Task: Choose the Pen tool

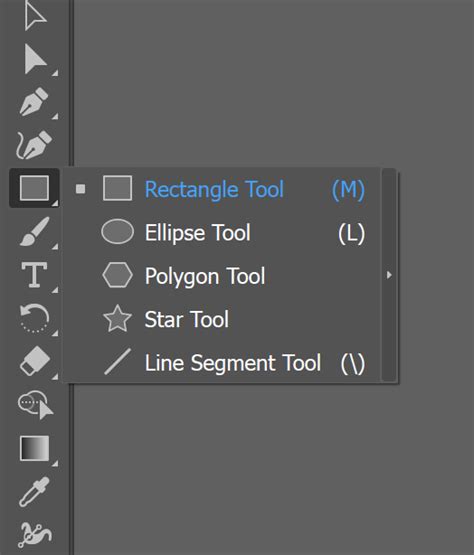Action: (35, 102)
